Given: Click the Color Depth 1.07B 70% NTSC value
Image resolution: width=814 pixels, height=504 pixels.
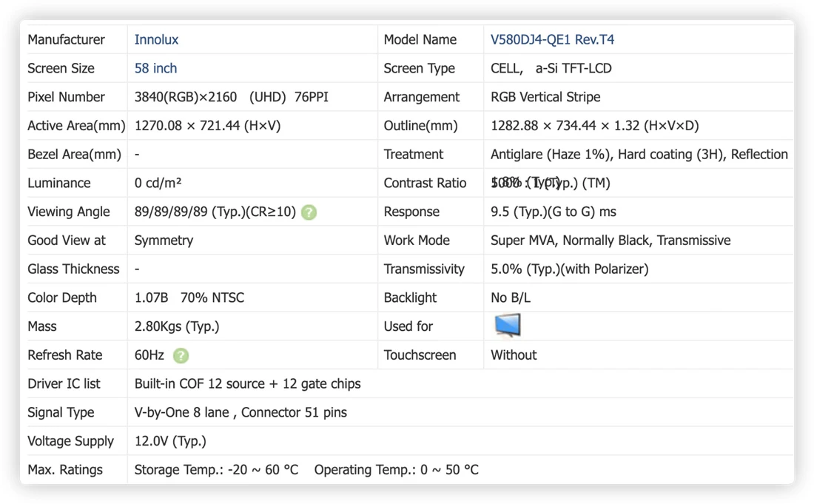Looking at the screenshot, I should tap(189, 298).
